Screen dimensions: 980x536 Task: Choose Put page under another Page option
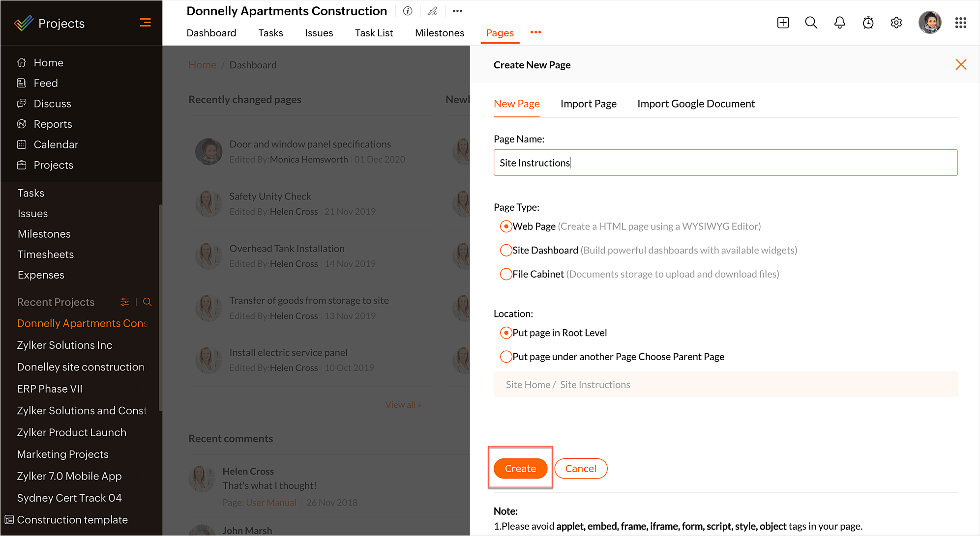pyautogui.click(x=505, y=357)
